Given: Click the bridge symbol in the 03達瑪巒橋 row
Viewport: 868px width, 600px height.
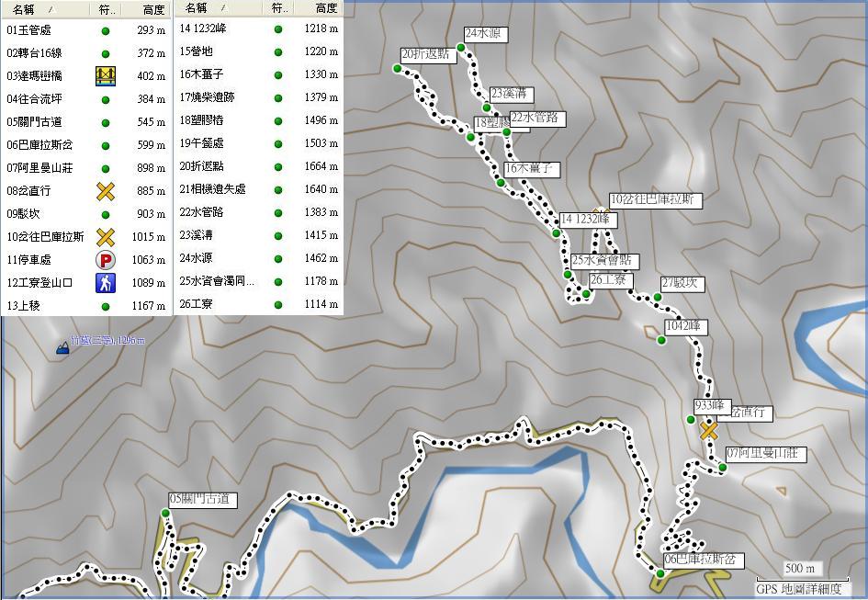Looking at the screenshot, I should 106,76.
